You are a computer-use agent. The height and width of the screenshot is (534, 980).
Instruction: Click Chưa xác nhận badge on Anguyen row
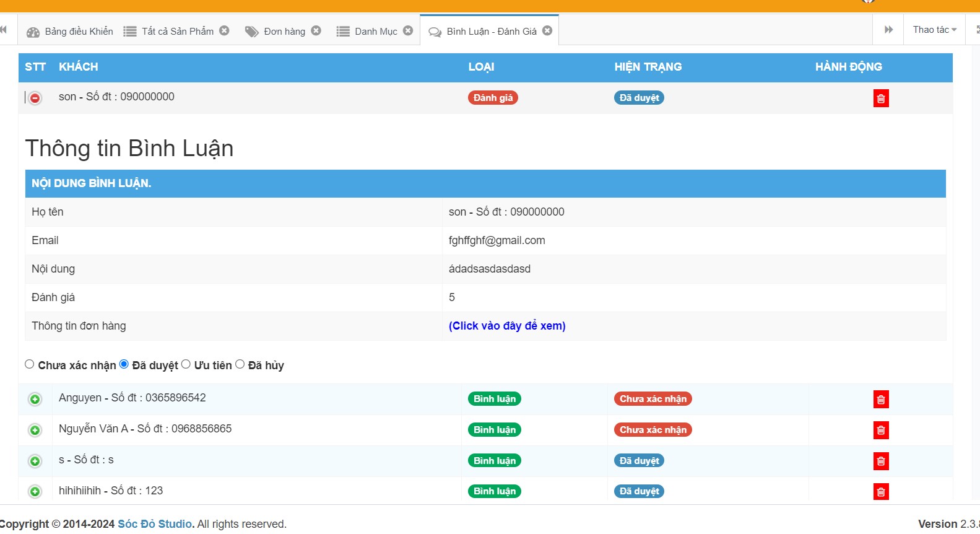point(653,399)
